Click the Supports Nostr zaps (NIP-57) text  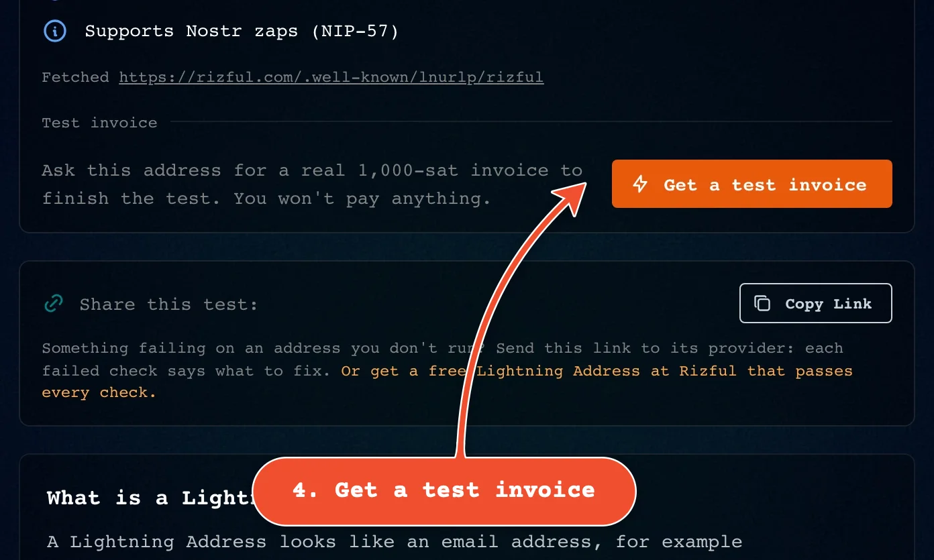[242, 32]
